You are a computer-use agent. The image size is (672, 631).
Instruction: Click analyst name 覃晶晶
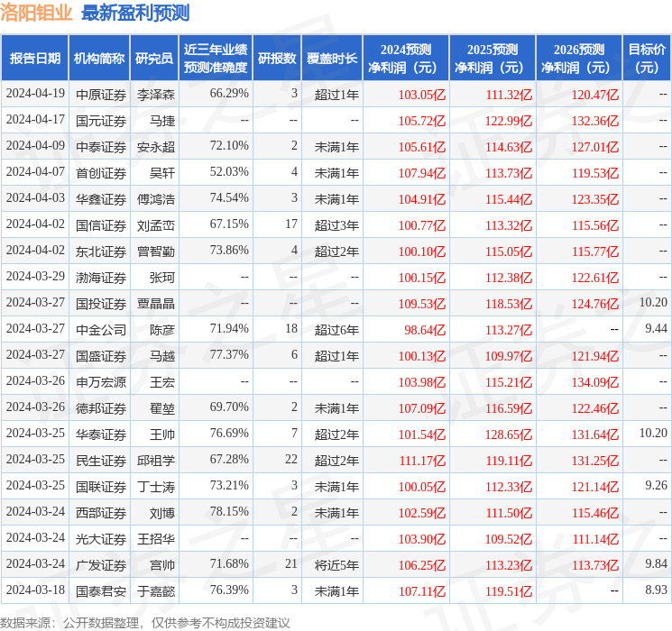(156, 304)
